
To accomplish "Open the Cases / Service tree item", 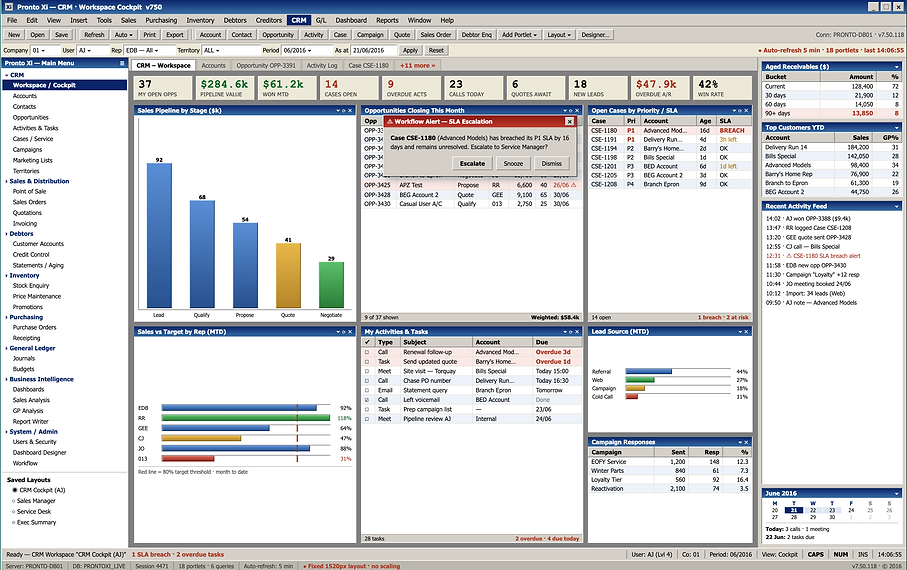I will (33, 139).
